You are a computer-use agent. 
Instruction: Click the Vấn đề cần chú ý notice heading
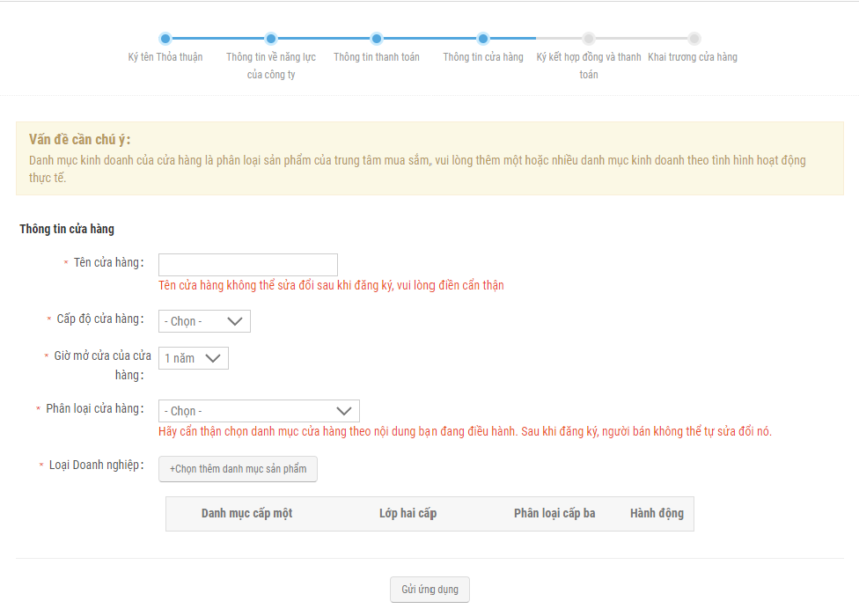pyautogui.click(x=79, y=140)
